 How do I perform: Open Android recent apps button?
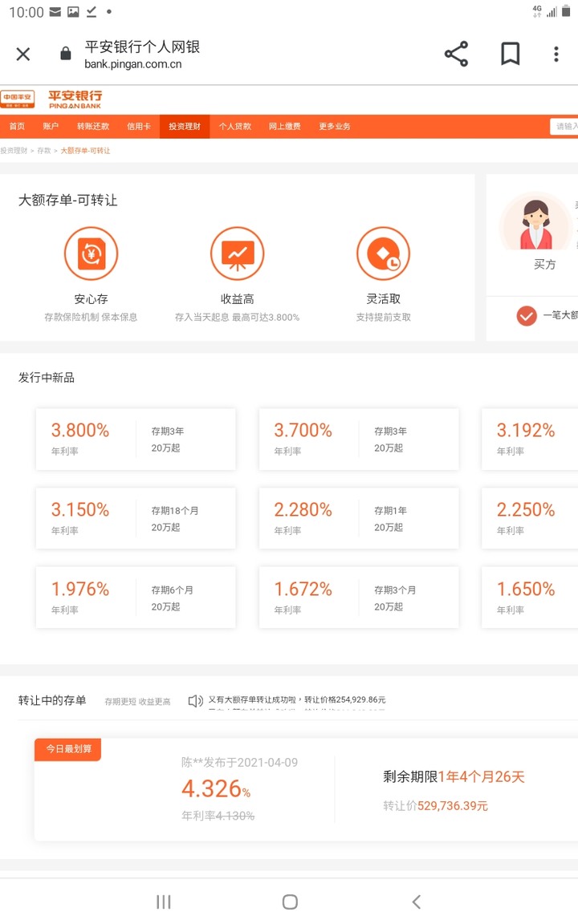[x=164, y=902]
